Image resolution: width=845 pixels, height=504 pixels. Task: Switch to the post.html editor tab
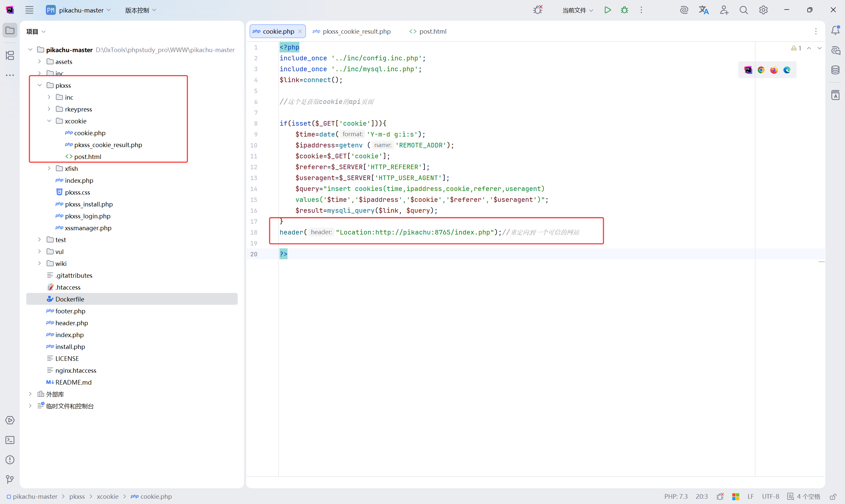(x=432, y=31)
